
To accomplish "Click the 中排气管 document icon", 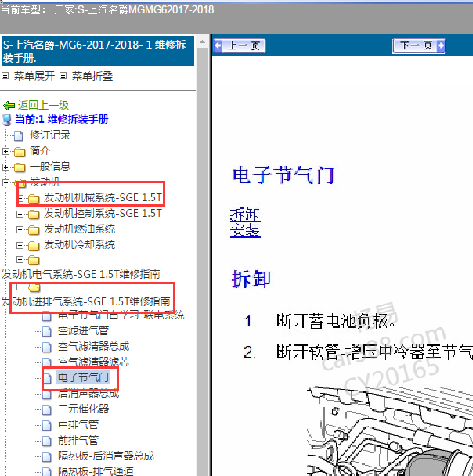I will pos(47,426).
